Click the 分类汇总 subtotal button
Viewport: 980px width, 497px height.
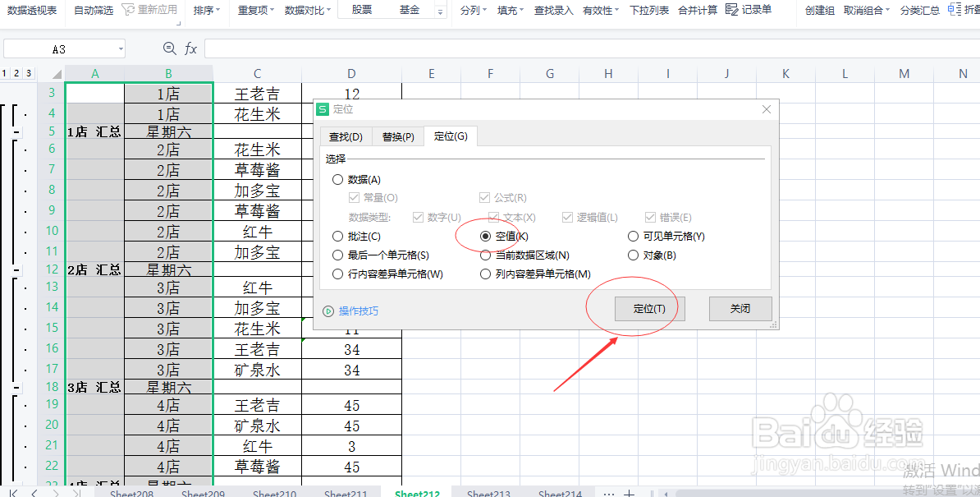pos(920,10)
